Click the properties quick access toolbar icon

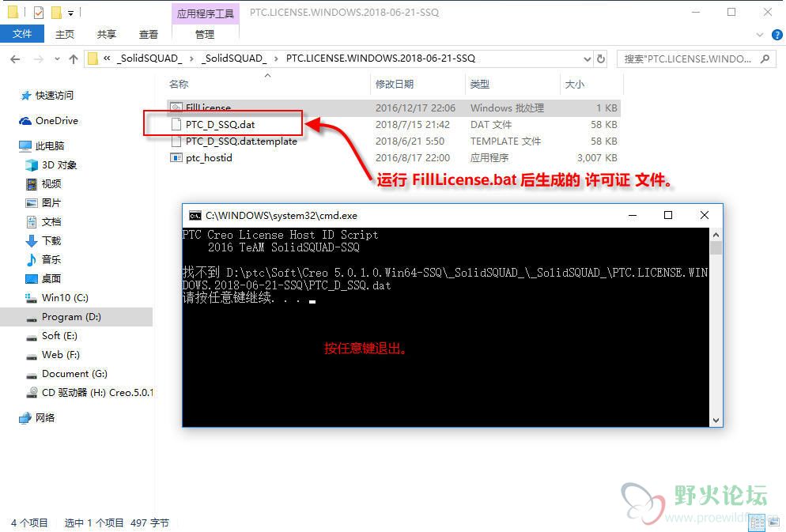(38, 12)
